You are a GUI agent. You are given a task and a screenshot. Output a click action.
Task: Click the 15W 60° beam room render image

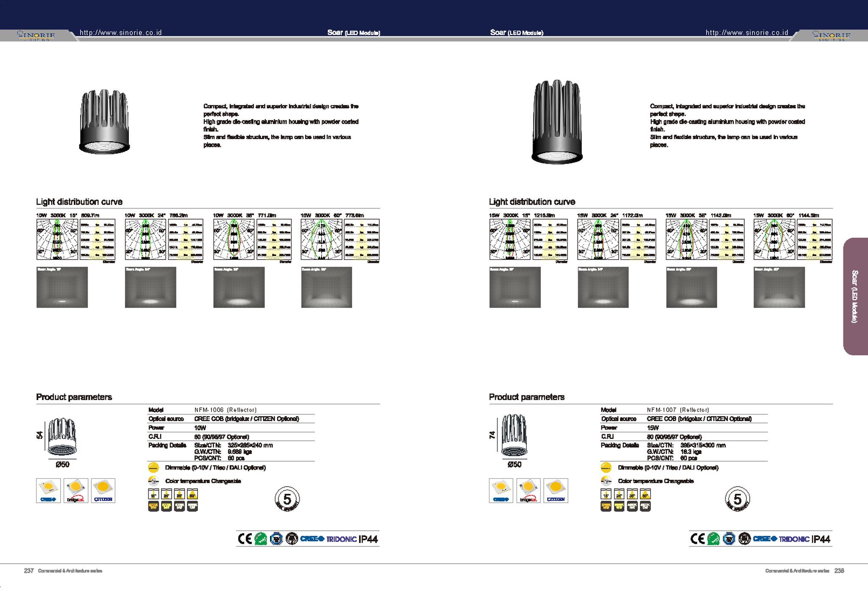[x=779, y=287]
